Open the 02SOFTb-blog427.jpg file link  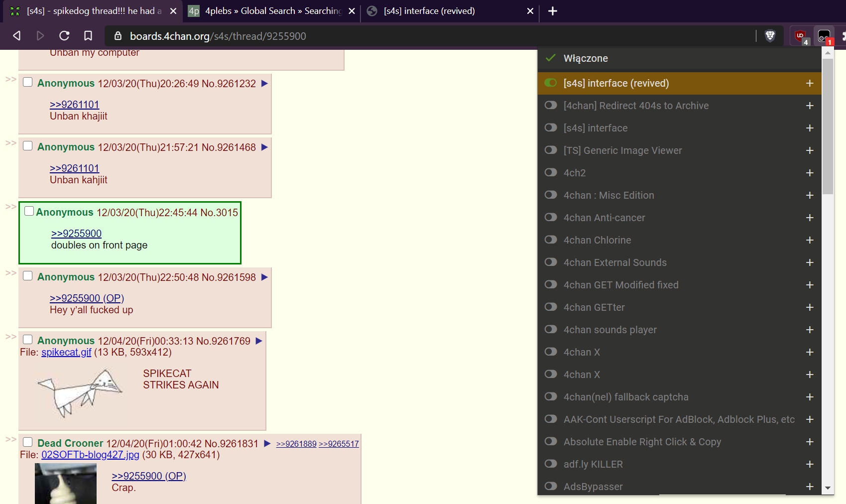90,455
